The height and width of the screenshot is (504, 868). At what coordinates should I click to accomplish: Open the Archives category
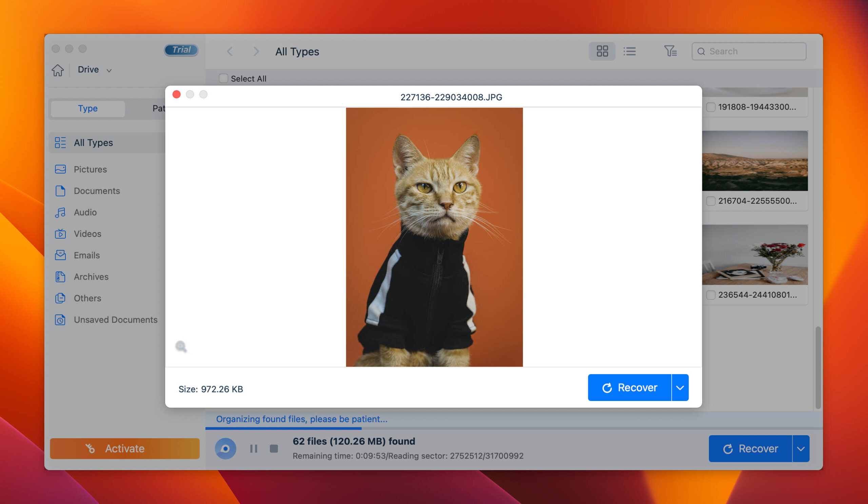click(91, 277)
